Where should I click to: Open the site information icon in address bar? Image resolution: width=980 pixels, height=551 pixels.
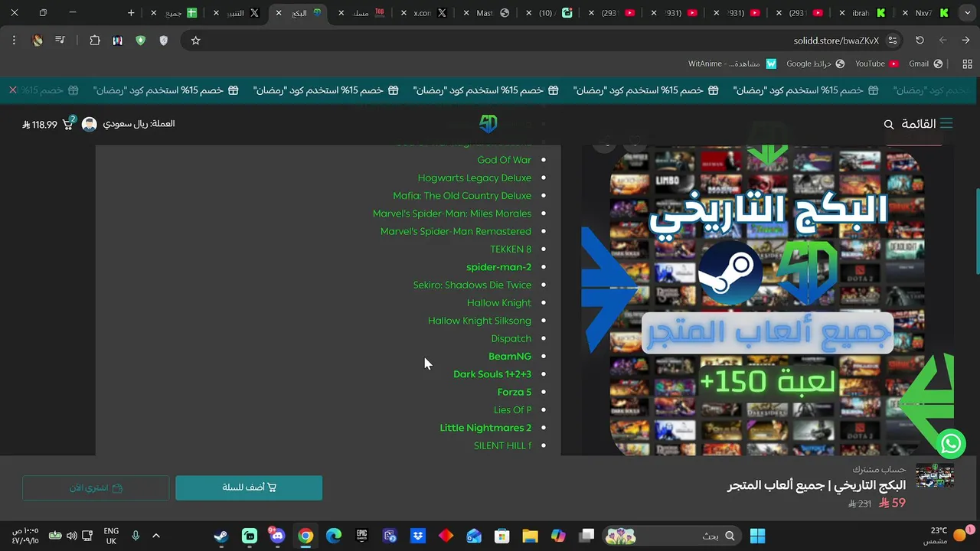[x=893, y=41]
